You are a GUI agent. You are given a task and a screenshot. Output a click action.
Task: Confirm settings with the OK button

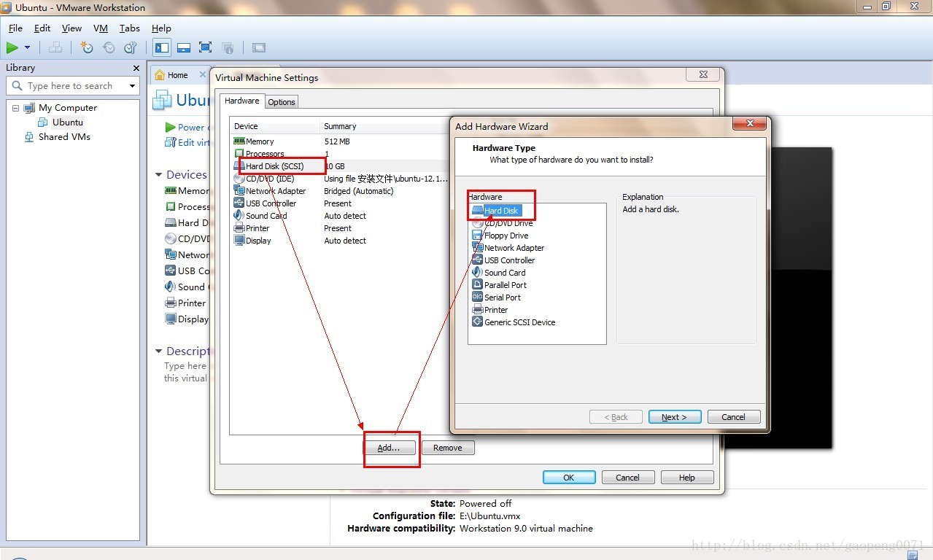point(569,478)
